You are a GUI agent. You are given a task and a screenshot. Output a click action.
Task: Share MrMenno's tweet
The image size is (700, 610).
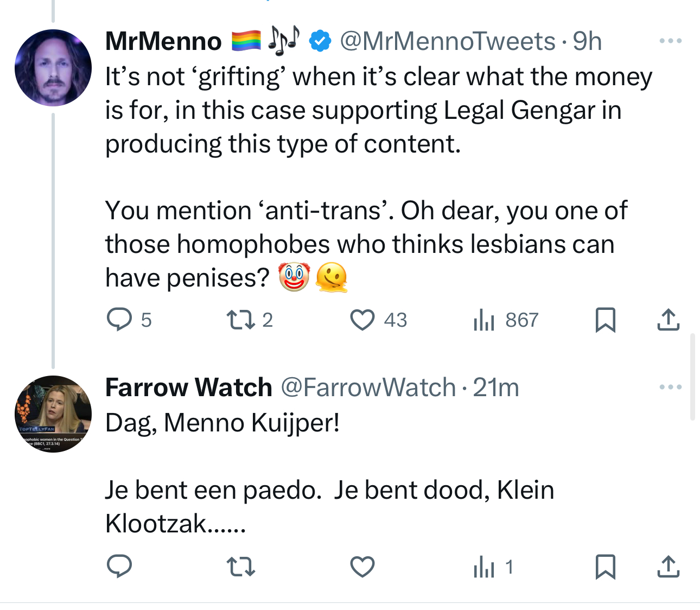668,320
